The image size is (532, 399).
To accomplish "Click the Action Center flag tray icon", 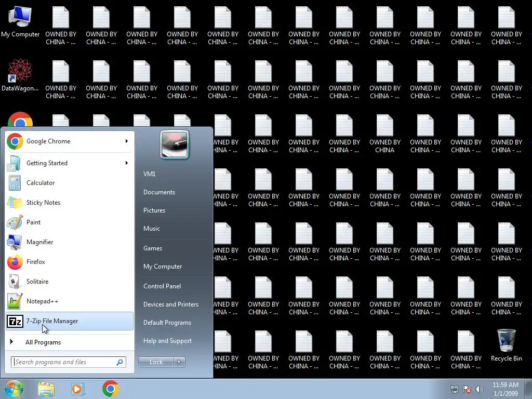I will 467,390.
